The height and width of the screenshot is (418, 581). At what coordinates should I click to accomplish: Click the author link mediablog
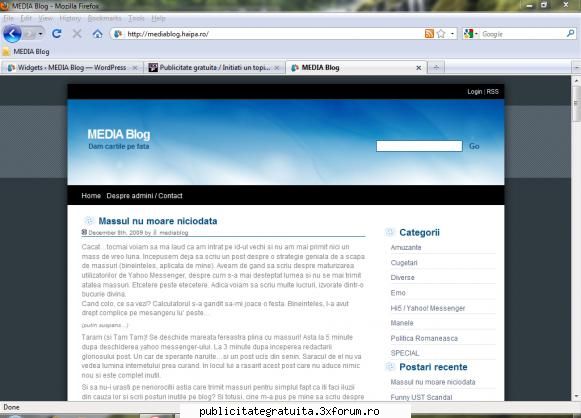coord(174,233)
